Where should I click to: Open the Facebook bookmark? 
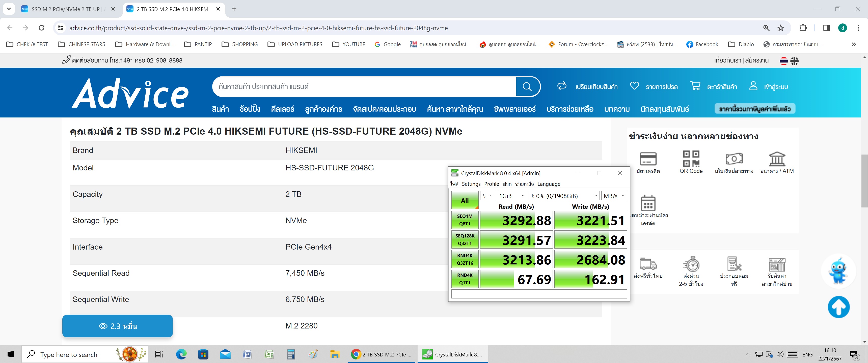(x=702, y=44)
